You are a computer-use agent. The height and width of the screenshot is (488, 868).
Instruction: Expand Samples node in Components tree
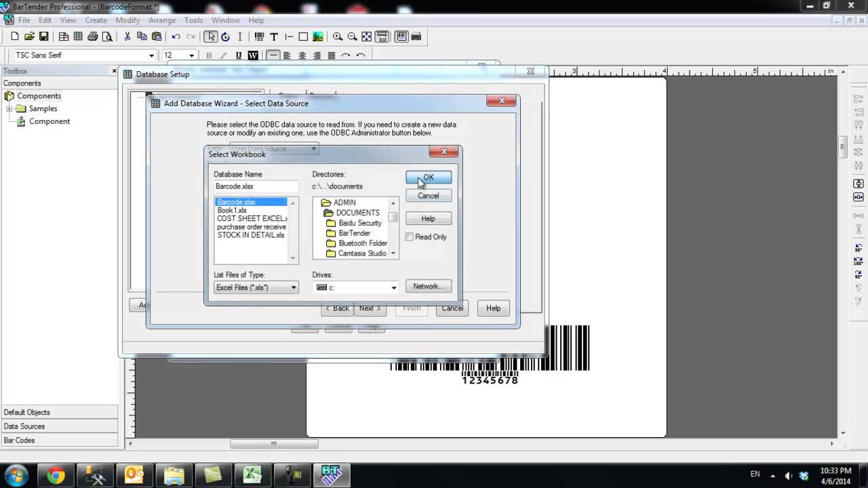pyautogui.click(x=9, y=108)
